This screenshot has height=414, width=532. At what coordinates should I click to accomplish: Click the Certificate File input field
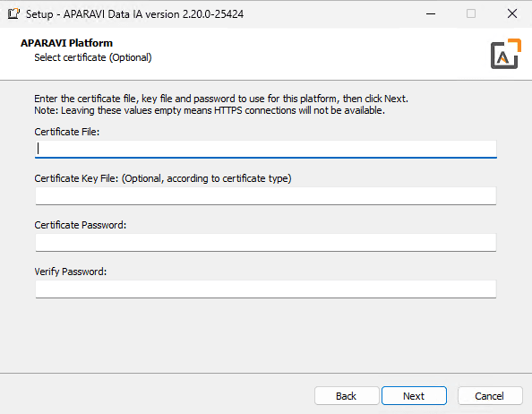coord(266,149)
